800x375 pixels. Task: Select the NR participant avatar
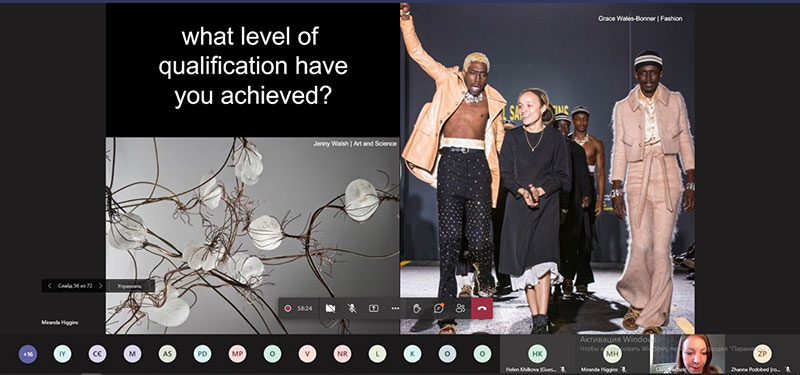pyautogui.click(x=342, y=354)
